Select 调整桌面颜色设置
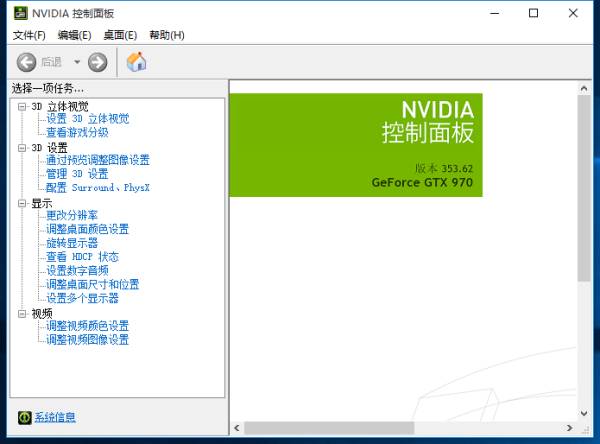Image resolution: width=600 pixels, height=444 pixels. click(88, 229)
